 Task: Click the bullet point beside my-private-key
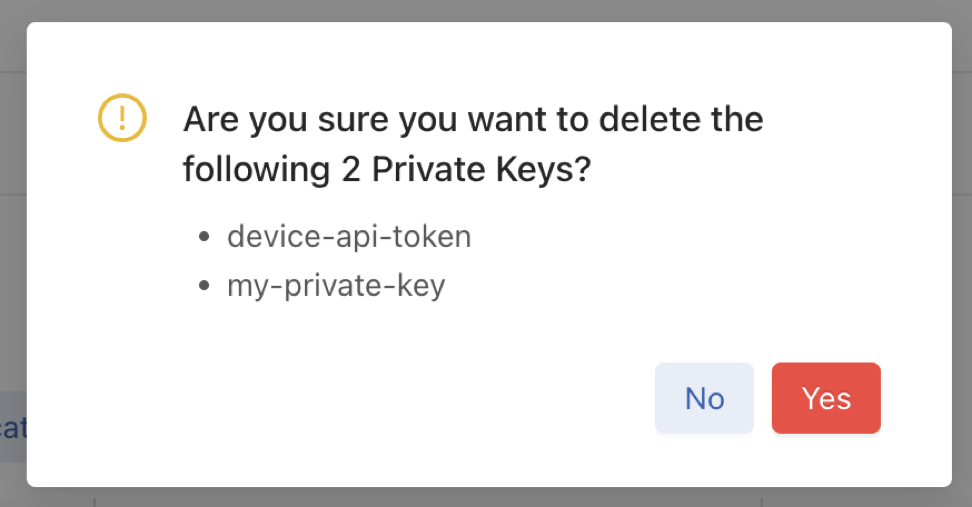(205, 287)
